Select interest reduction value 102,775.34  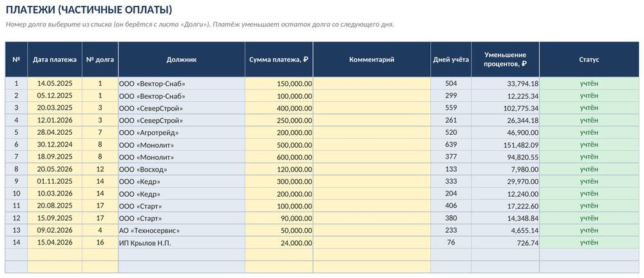click(506, 108)
